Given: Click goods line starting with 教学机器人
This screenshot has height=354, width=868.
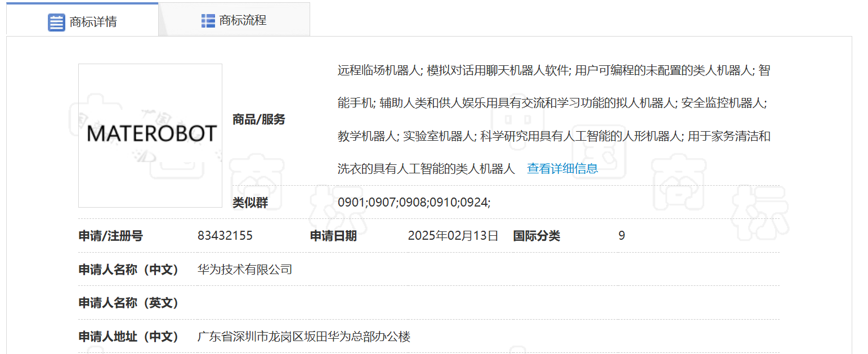Looking at the screenshot, I should point(554,136).
